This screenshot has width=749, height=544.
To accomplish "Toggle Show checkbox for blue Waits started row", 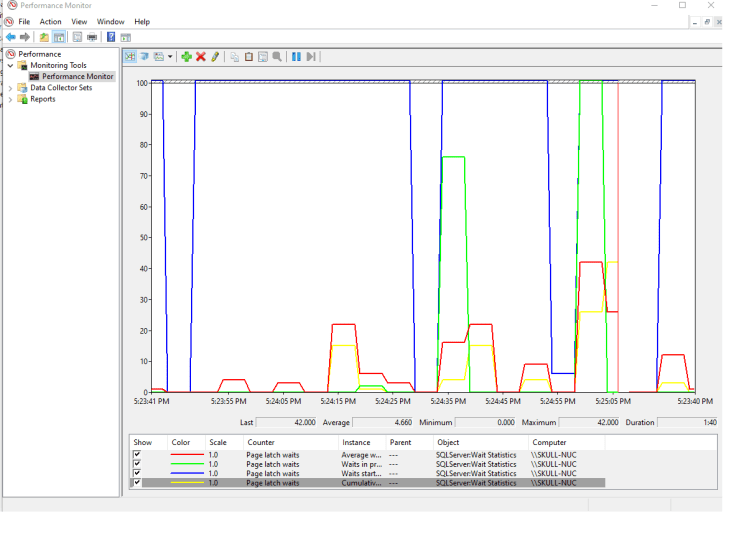I will click(137, 473).
